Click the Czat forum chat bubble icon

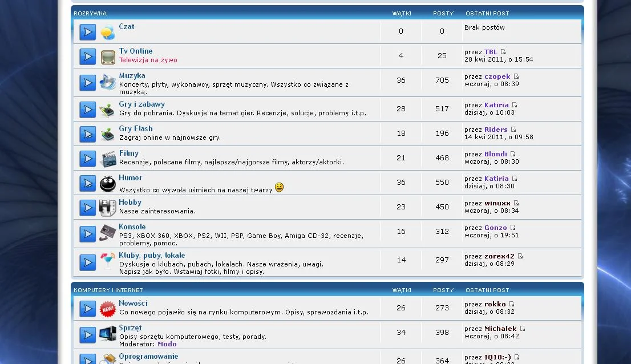tap(107, 32)
